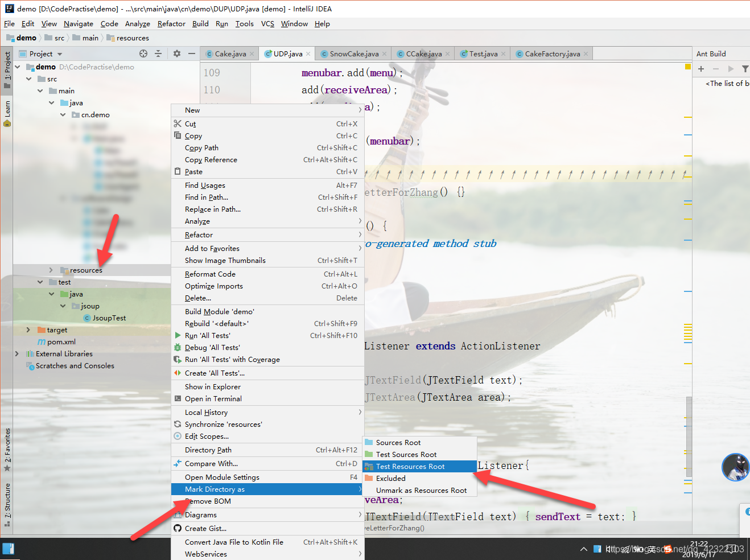Open the Refactor menu in menu bar
This screenshot has height=560, width=750.
click(171, 23)
